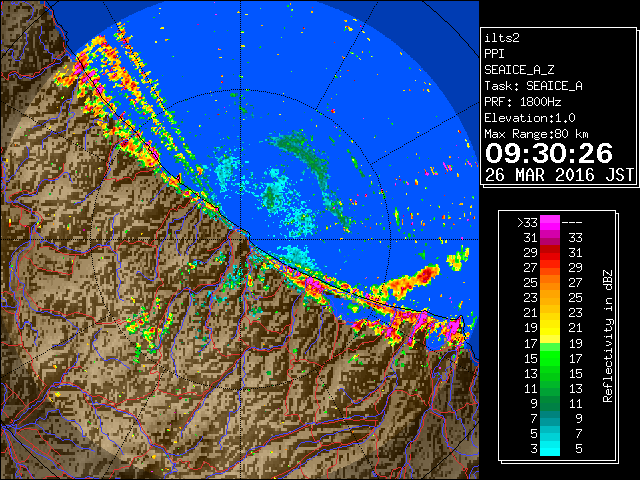Click the PPI scan type label

pyautogui.click(x=494, y=54)
